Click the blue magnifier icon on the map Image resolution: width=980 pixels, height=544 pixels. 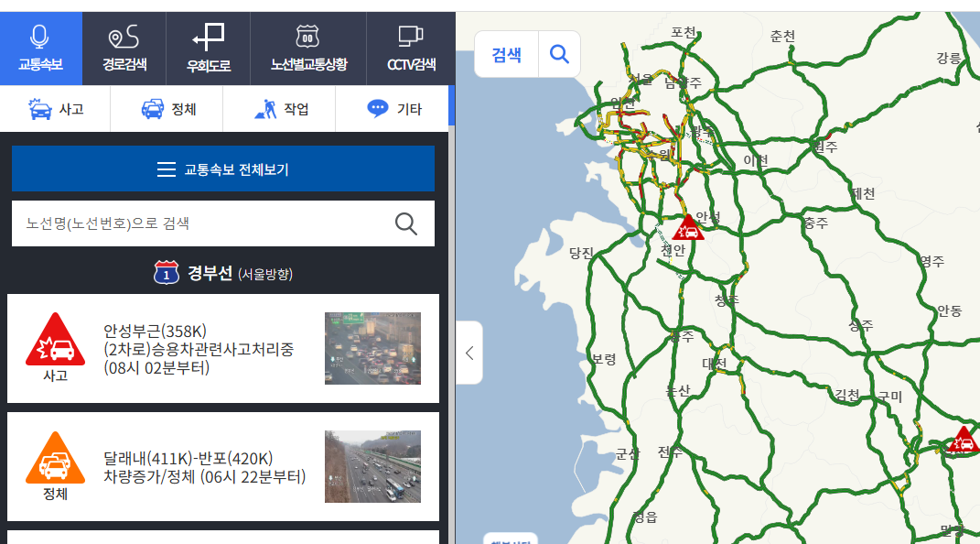pos(559,54)
